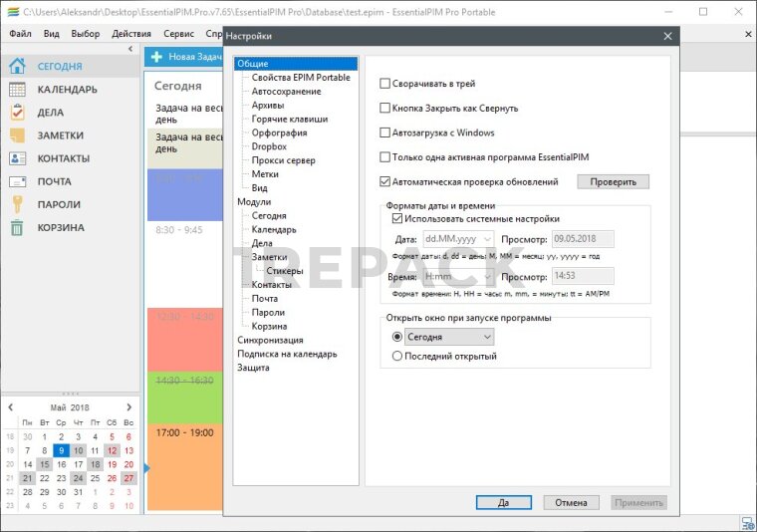Open the 'Сервис' menu
757x532 pixels.
pyautogui.click(x=179, y=33)
